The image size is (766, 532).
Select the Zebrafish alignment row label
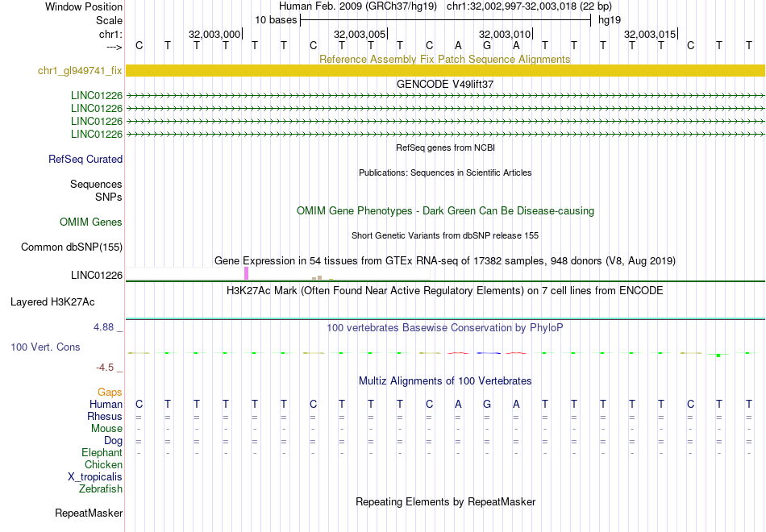101,489
